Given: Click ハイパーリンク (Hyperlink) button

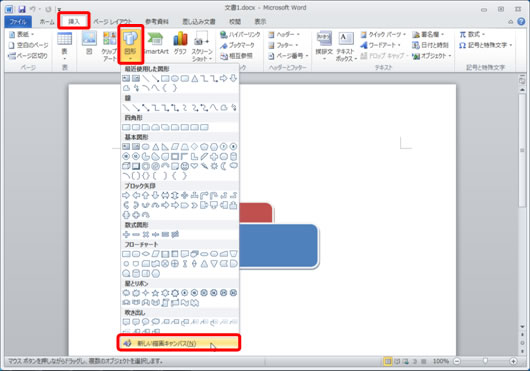Looking at the screenshot, I should pyautogui.click(x=240, y=34).
